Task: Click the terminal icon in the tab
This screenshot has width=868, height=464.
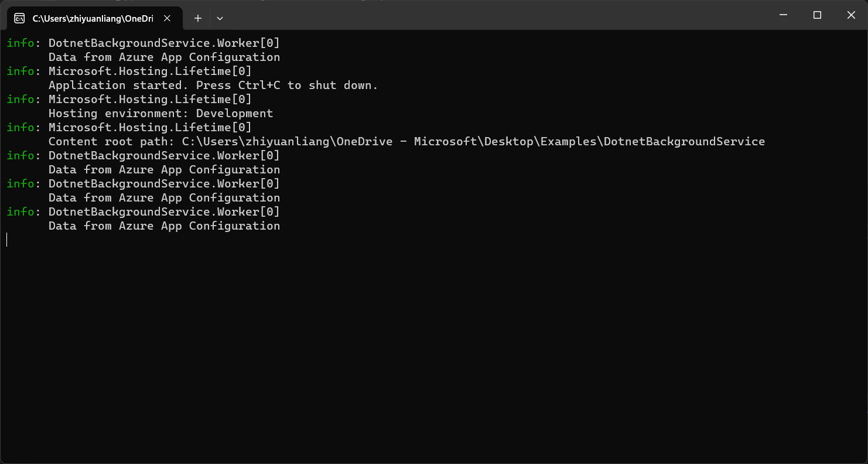Action: coord(19,18)
